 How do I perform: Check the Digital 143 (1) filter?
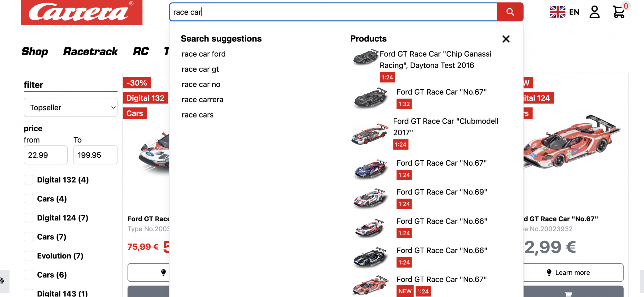point(28,293)
